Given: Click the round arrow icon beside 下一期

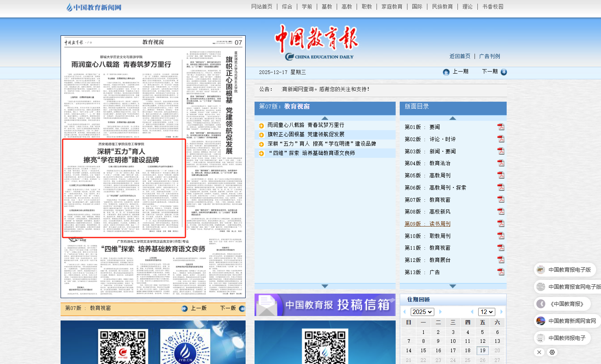Looking at the screenshot, I should 504,72.
